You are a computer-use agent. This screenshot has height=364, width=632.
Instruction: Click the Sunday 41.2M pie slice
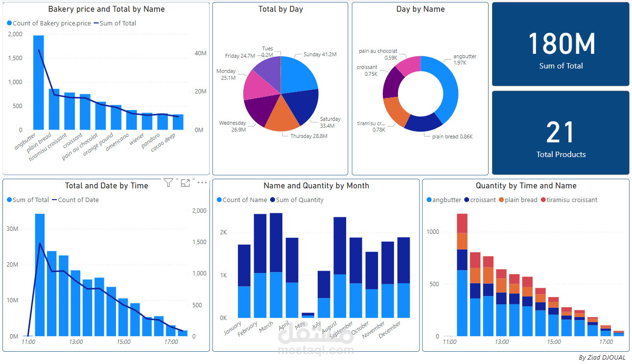point(297,73)
